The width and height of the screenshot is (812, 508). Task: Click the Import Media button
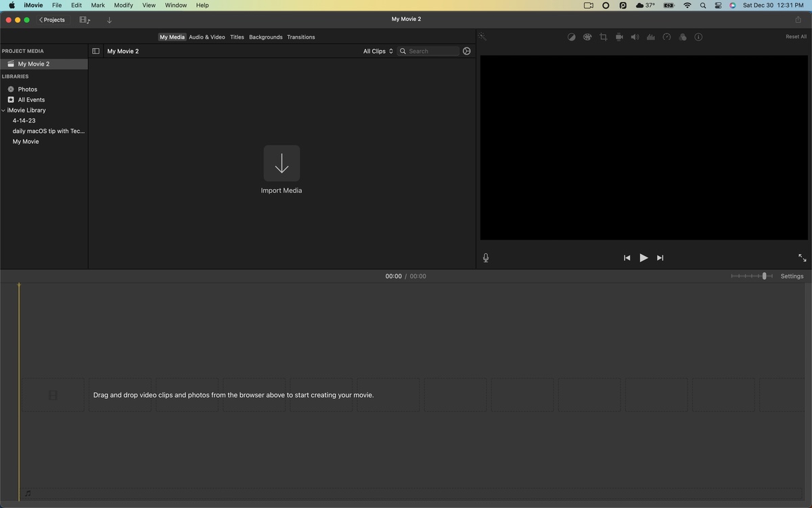(281, 164)
